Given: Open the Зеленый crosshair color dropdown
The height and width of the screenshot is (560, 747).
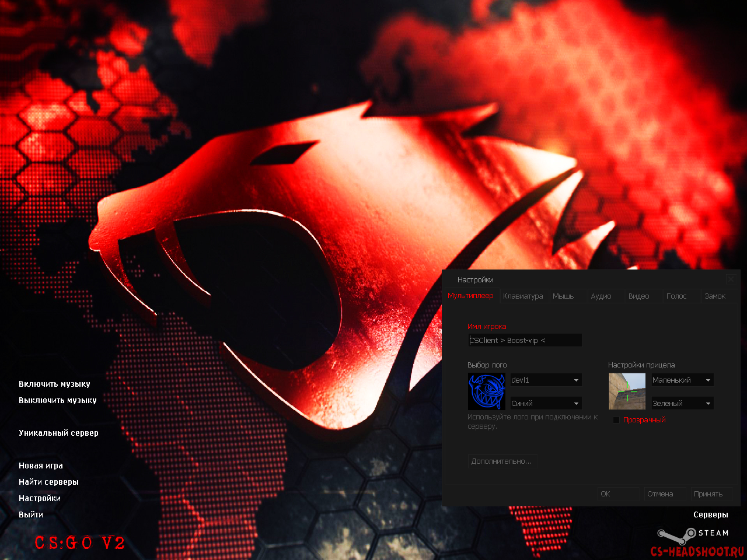Looking at the screenshot, I should point(682,403).
